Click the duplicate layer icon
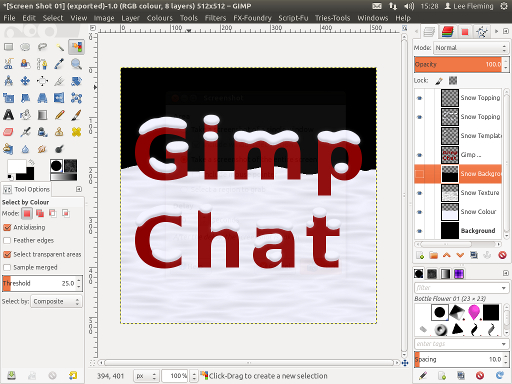The height and width of the screenshot is (384, 512). click(x=474, y=255)
